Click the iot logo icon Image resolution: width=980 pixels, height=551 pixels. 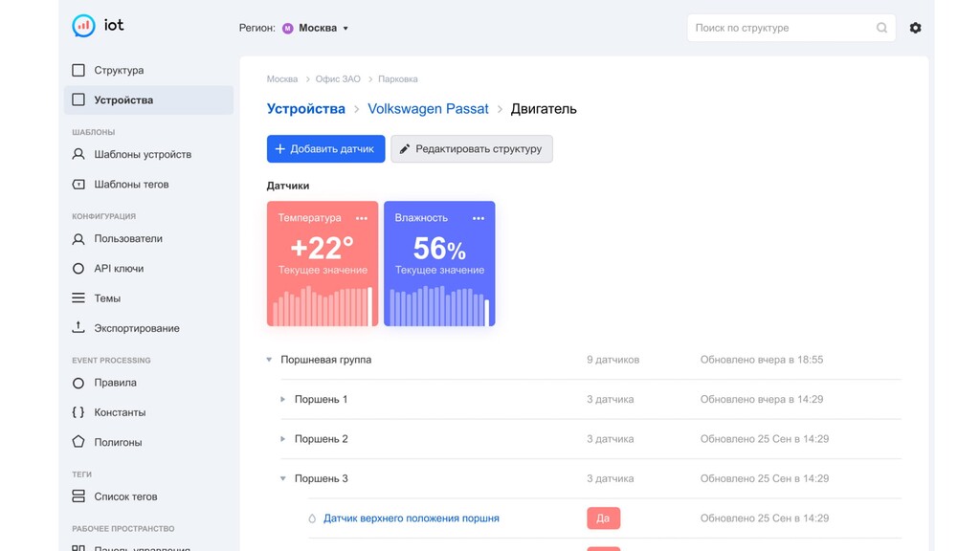click(x=84, y=26)
